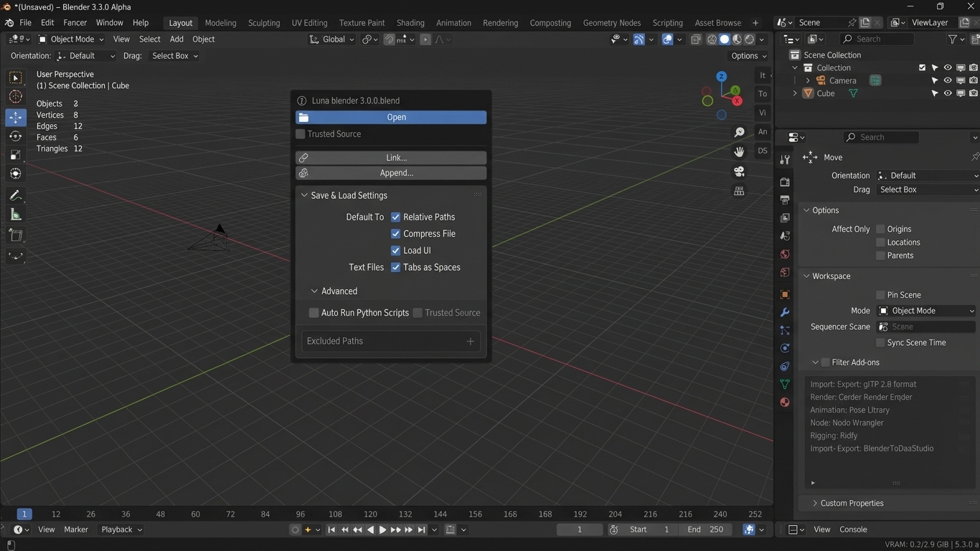Click the pan hand icon in viewport

[x=739, y=151]
